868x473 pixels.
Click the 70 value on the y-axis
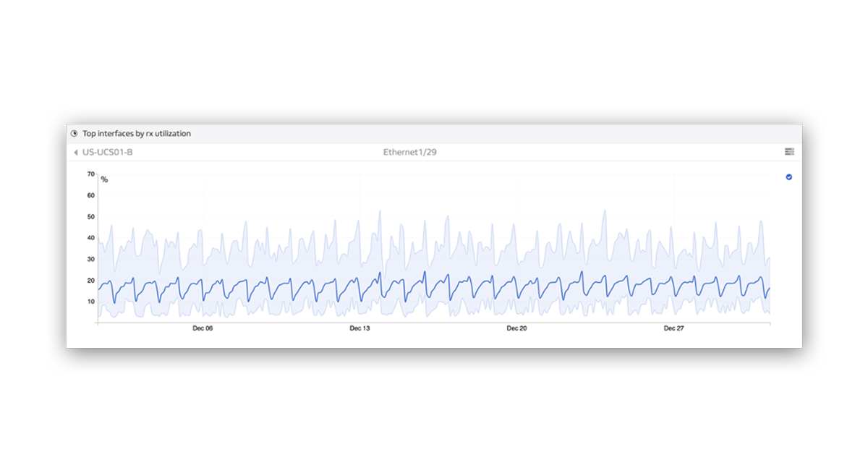click(x=91, y=174)
